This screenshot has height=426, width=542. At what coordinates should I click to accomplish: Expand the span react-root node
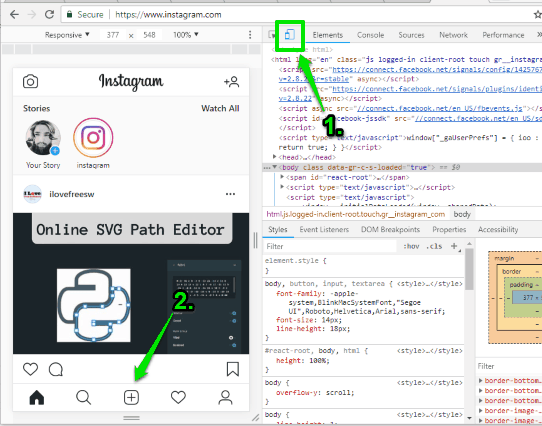click(282, 177)
